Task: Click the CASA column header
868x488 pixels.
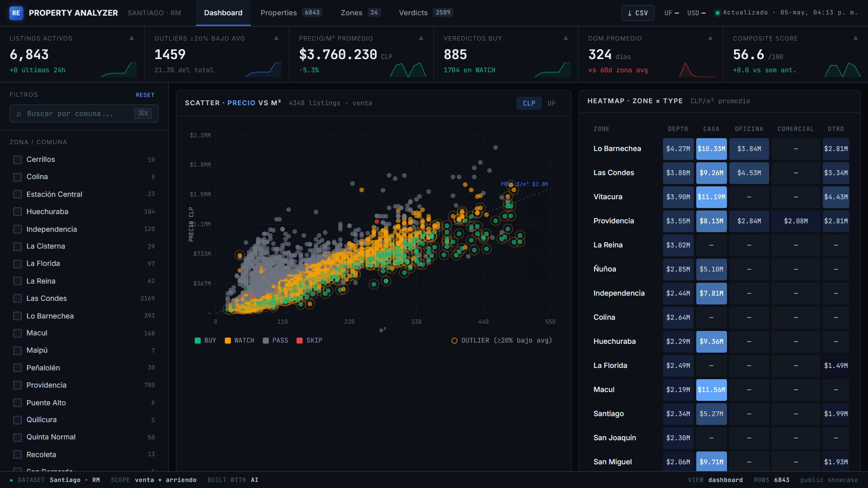Action: coord(711,129)
